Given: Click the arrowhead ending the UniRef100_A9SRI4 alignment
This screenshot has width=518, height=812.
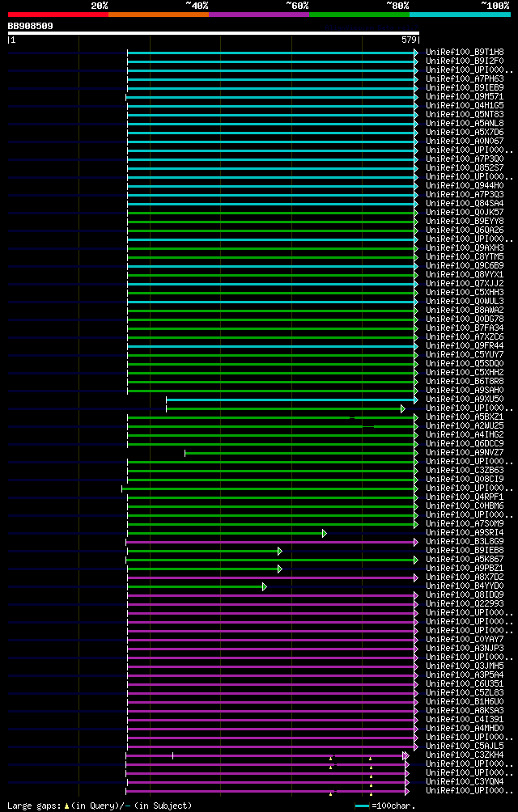Looking at the screenshot, I should pos(325,534).
